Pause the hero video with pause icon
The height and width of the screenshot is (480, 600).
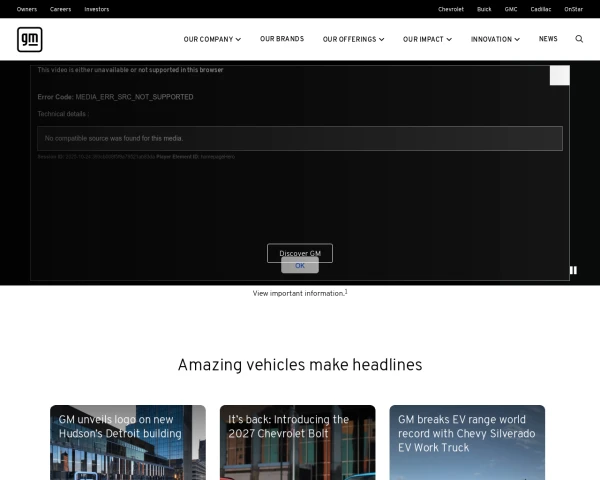(x=573, y=270)
